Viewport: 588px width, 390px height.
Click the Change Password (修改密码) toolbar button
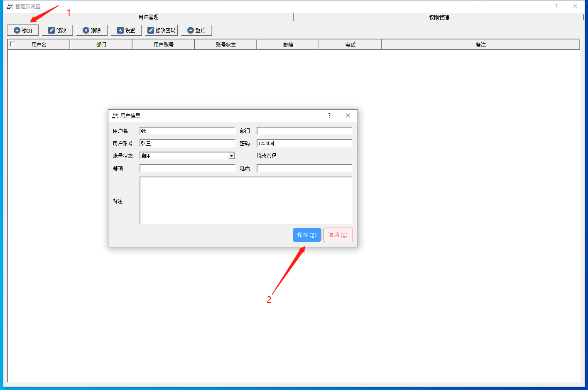[162, 30]
